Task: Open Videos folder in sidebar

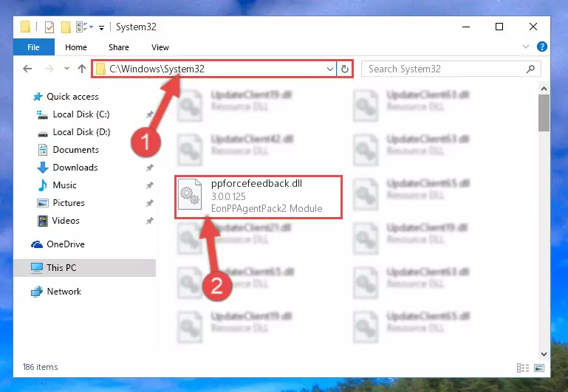Action: [66, 221]
